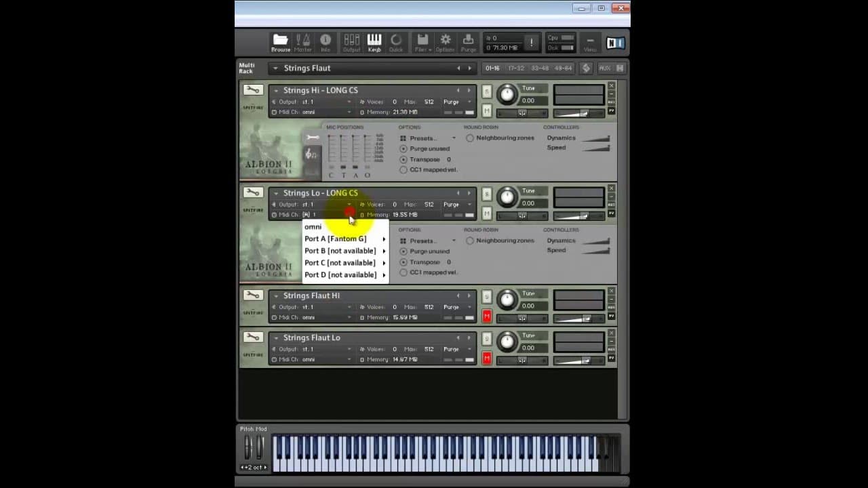868x488 pixels.
Task: Click the Strings Hi pan slider
Action: [522, 113]
